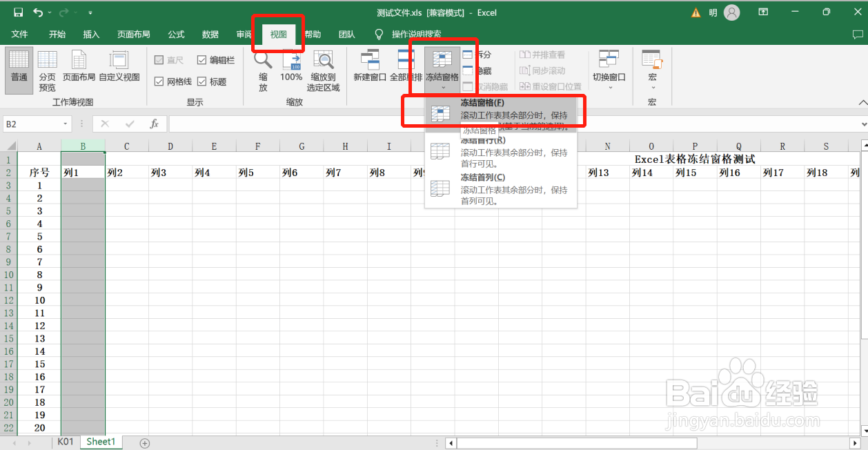The height and width of the screenshot is (450, 868).
Task: Open the 冻结窗格 ribbon dropdown button
Action: [442, 70]
